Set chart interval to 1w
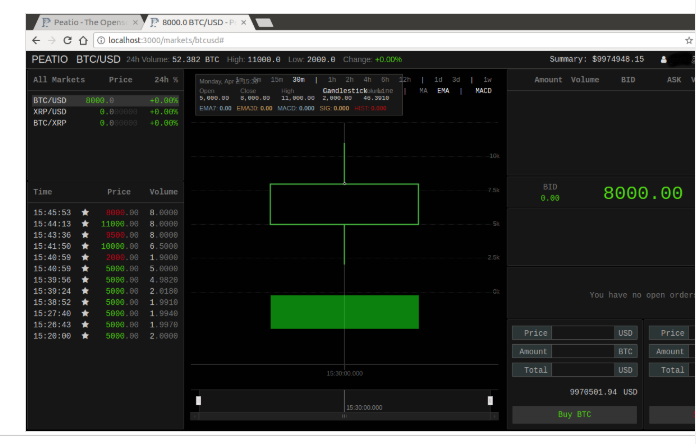Image resolution: width=696 pixels, height=444 pixels. [487, 80]
